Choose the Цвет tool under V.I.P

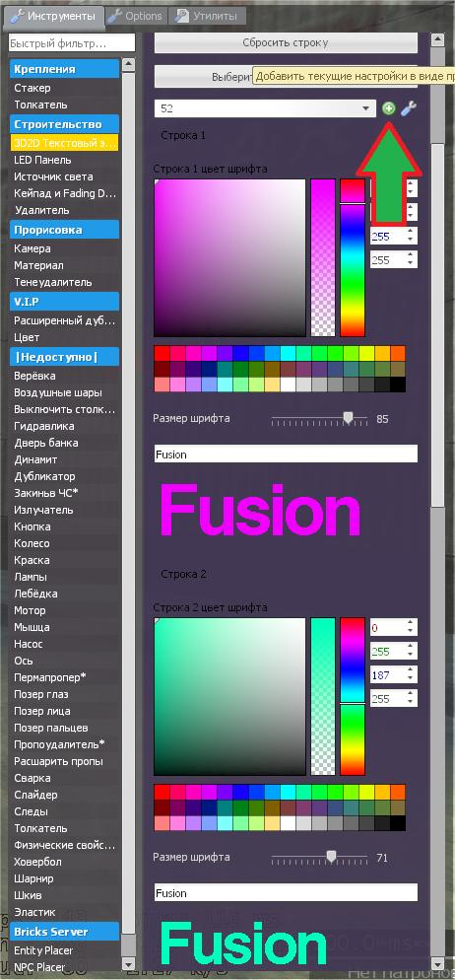[x=27, y=337]
